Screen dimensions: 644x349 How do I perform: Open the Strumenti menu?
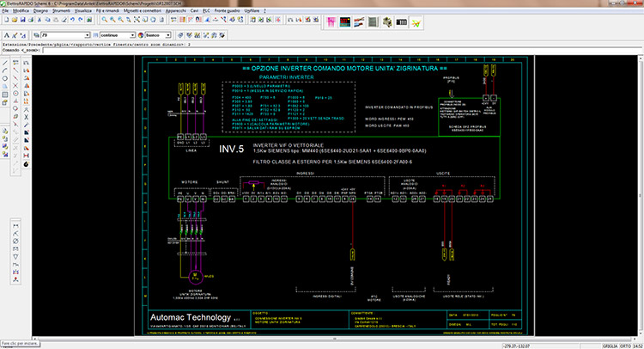[62, 10]
